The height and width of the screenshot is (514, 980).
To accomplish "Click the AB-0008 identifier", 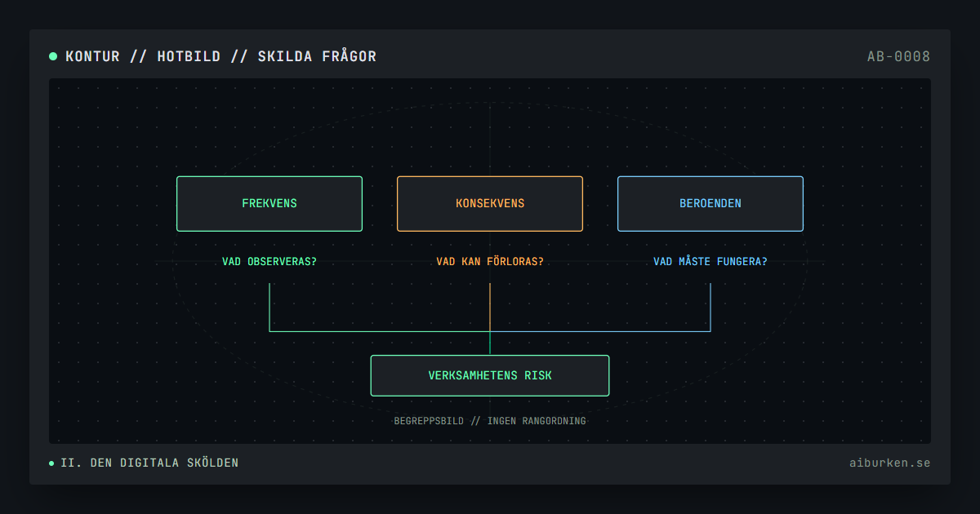I will coord(898,56).
